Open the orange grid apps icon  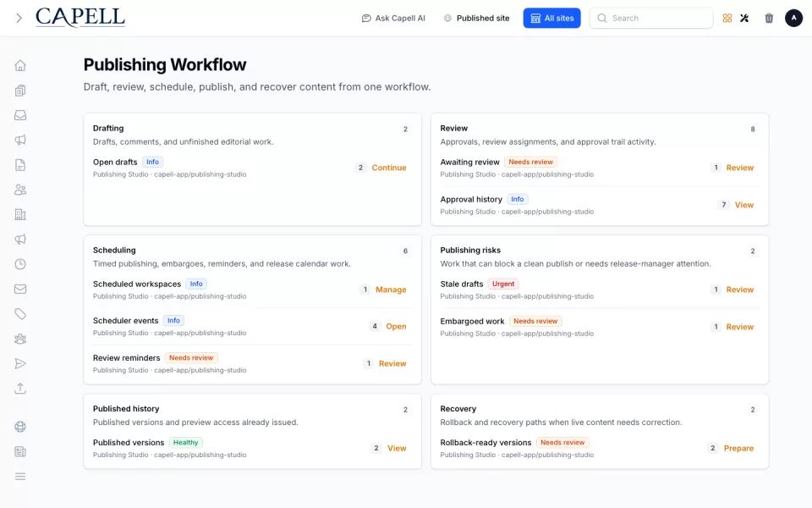[x=727, y=18]
